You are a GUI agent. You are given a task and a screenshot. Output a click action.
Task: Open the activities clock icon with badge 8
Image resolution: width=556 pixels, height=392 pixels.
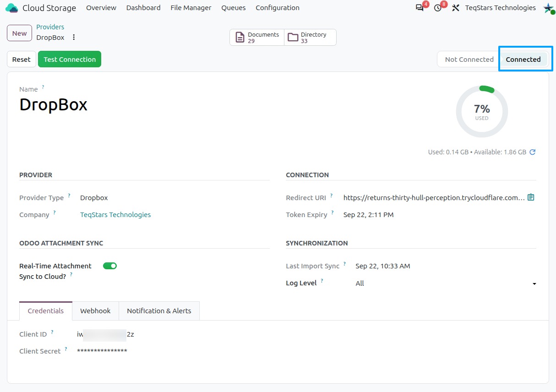pyautogui.click(x=437, y=8)
